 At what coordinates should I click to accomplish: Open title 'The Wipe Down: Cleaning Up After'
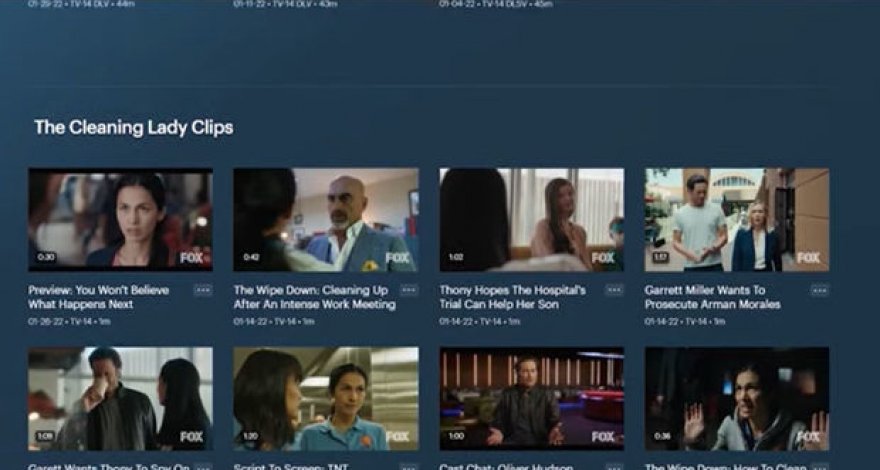pyautogui.click(x=310, y=297)
